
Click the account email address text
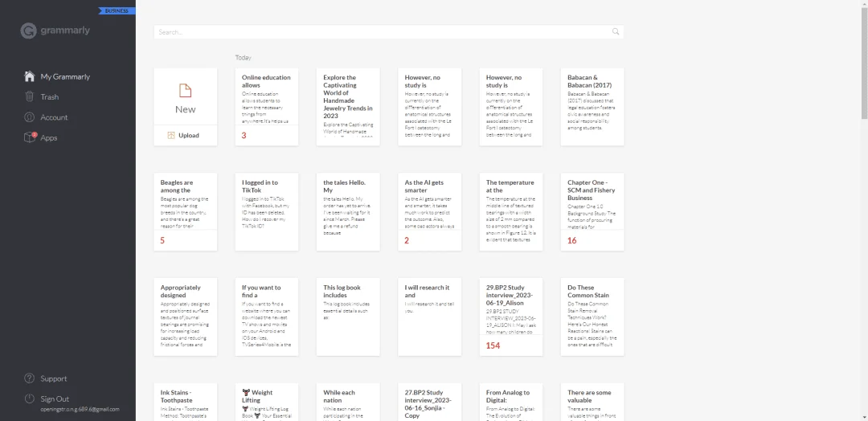(80, 410)
